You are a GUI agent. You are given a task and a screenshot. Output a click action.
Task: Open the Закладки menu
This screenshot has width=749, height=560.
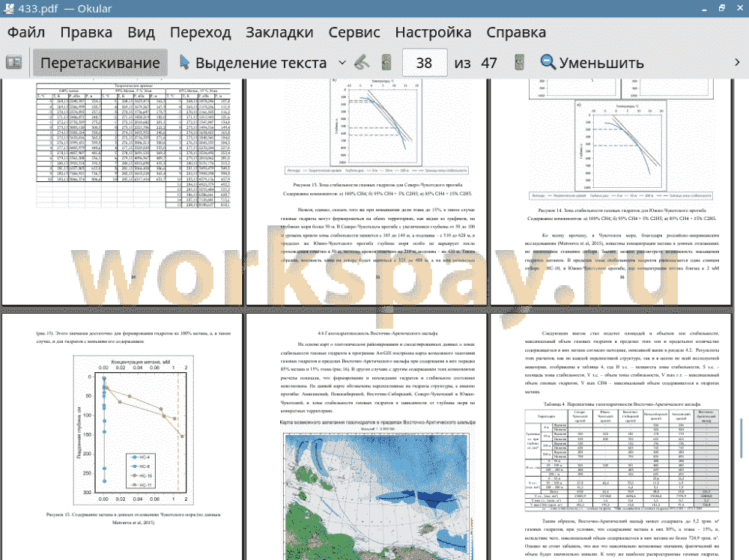coord(279,32)
